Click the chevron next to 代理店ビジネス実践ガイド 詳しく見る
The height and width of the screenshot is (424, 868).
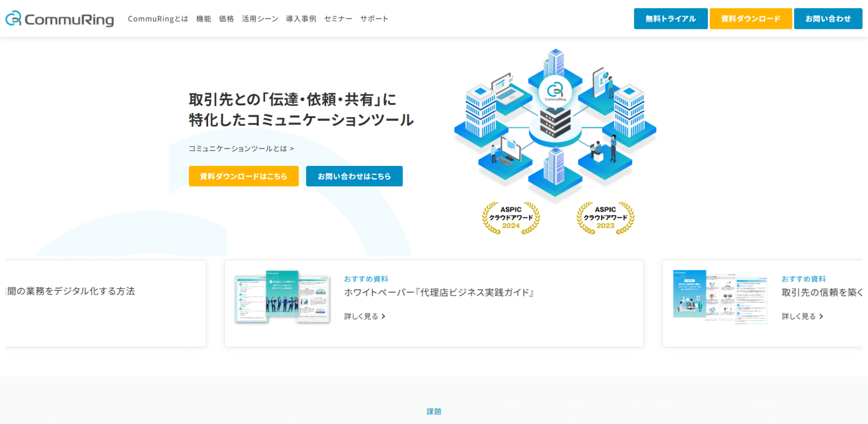[x=383, y=316]
